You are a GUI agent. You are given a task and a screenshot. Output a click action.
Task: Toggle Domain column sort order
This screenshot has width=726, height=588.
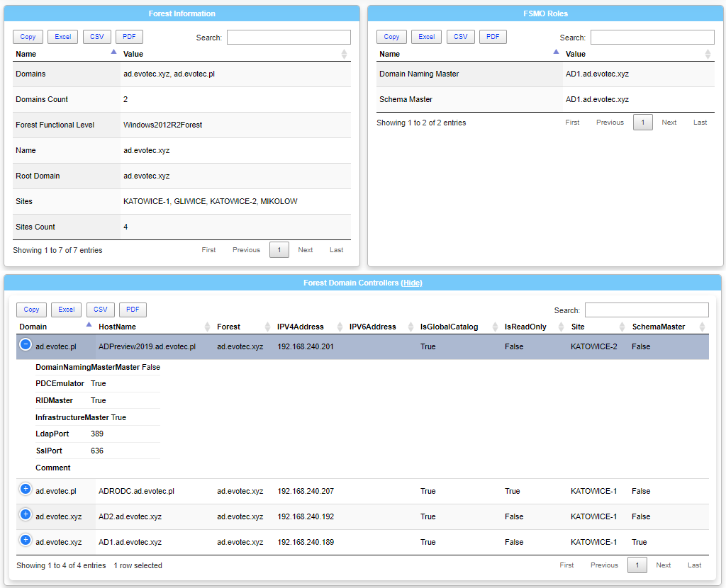[x=32, y=327]
